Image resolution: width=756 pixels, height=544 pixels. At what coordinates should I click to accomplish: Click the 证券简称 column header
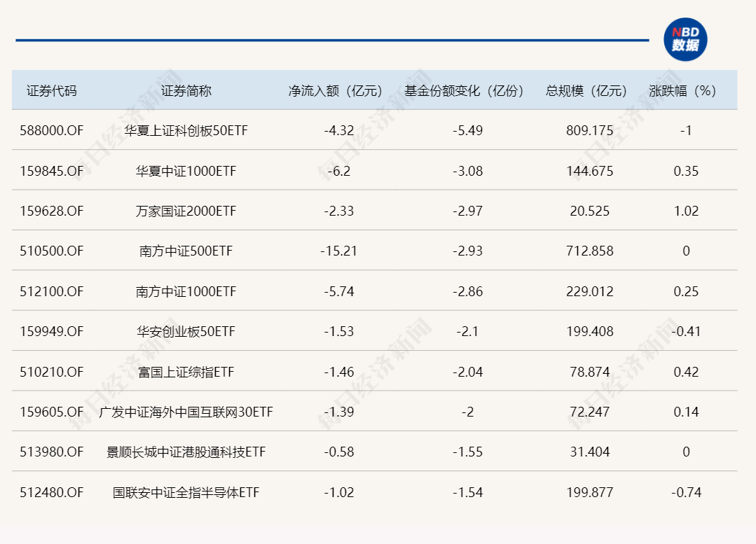[185, 90]
